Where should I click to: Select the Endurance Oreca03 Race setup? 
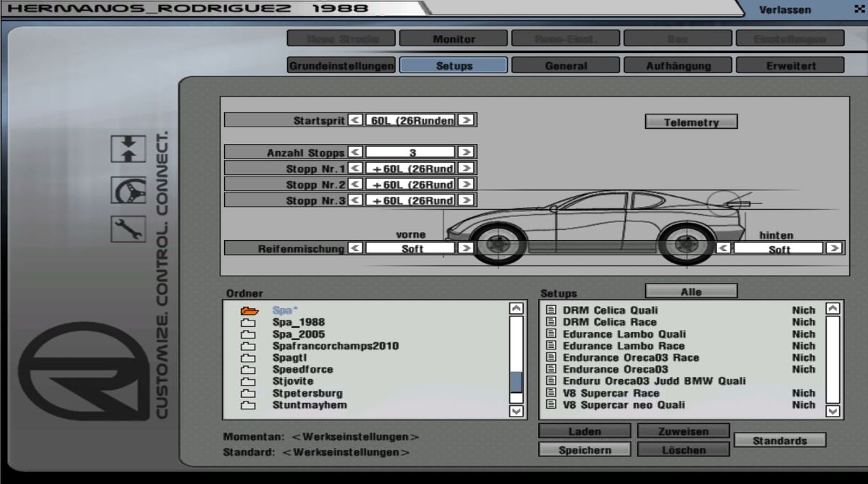tap(631, 357)
